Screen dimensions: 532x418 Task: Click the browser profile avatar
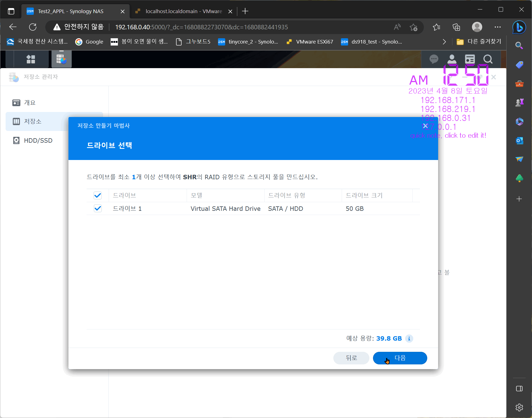click(x=477, y=27)
